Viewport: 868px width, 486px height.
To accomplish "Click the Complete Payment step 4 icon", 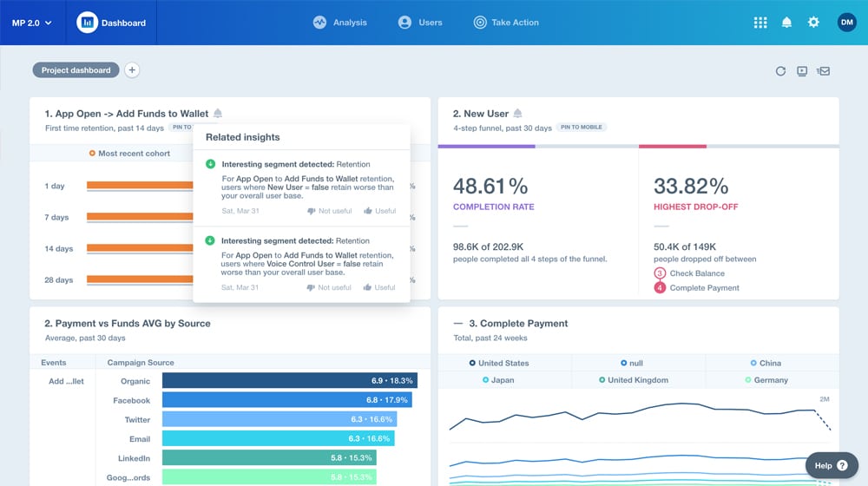I will point(660,288).
